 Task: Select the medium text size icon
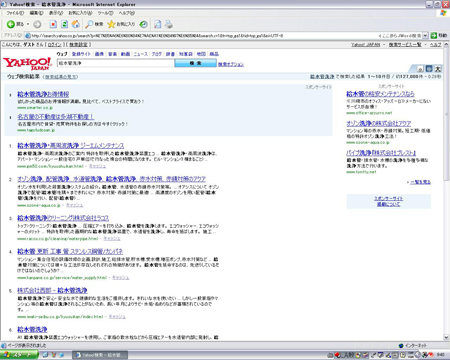429,69
